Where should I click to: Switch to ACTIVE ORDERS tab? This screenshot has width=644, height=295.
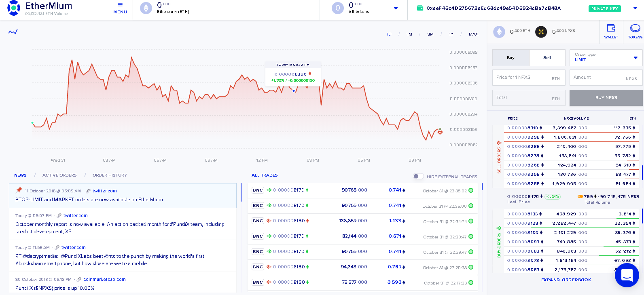pos(59,175)
